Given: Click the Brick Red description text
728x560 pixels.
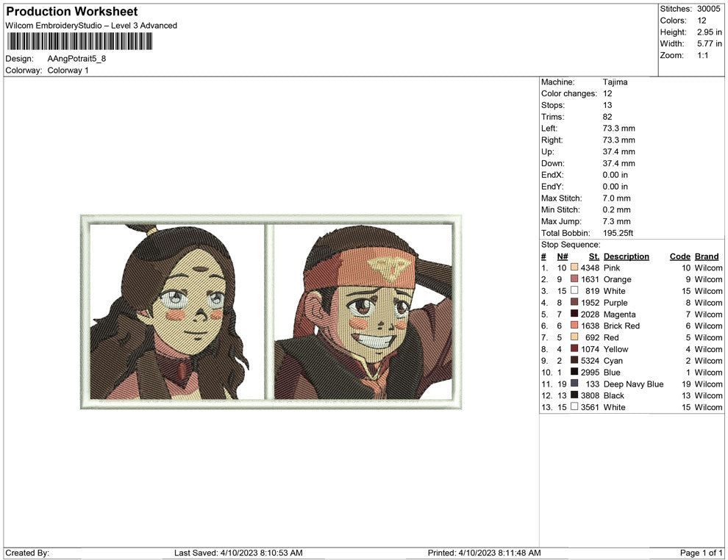Looking at the screenshot, I should pos(621,326).
